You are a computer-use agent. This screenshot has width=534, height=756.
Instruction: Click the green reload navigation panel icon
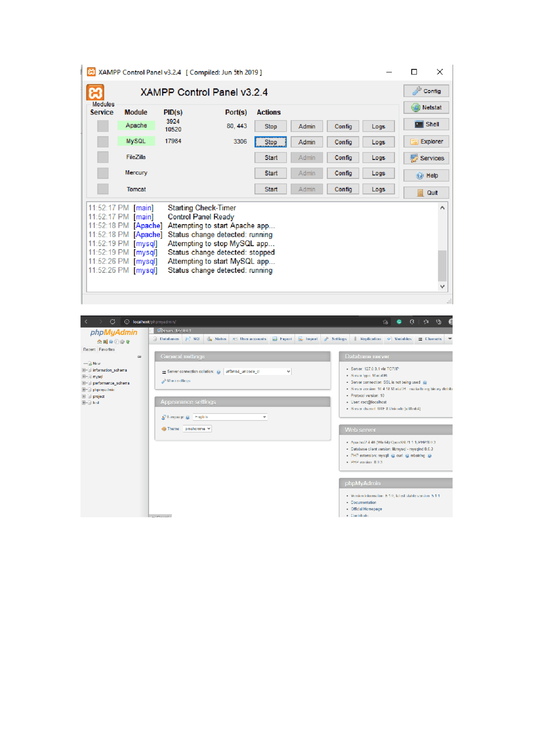click(x=128, y=341)
